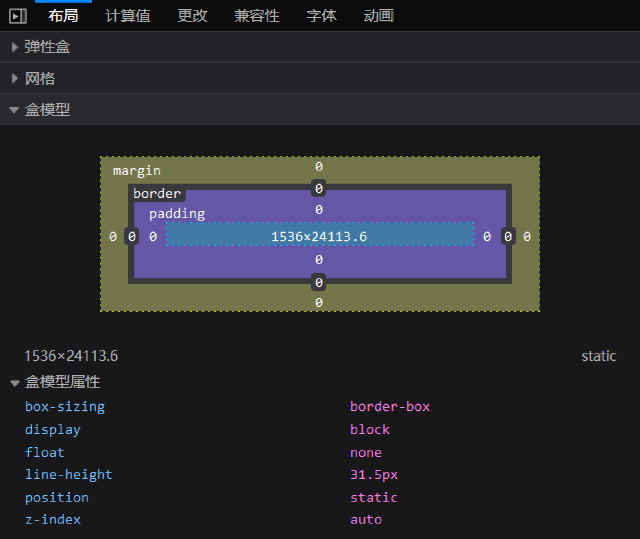Edit the margin-bottom value in the box model
The height and width of the screenshot is (539, 640).
(319, 303)
